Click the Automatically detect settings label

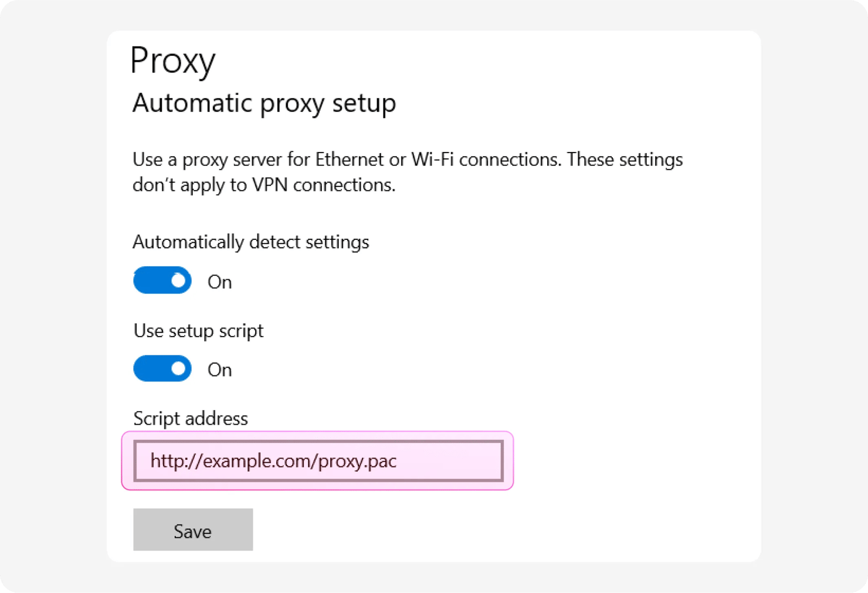pyautogui.click(x=250, y=242)
